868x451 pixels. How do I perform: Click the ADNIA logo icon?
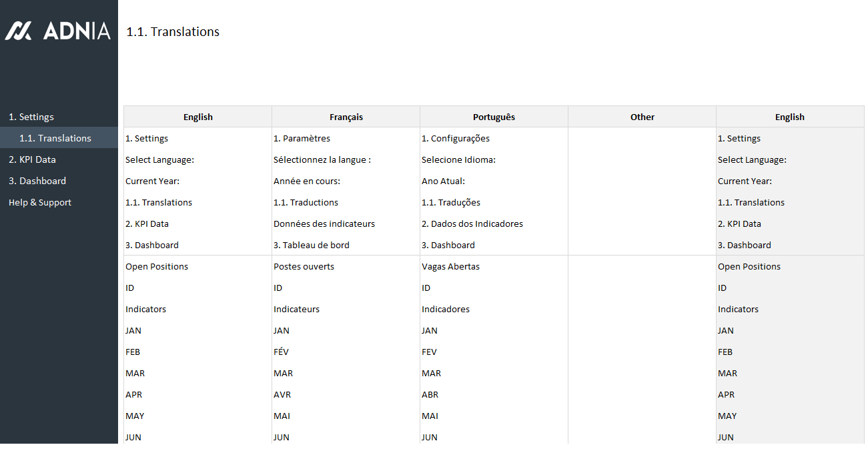pos(18,31)
